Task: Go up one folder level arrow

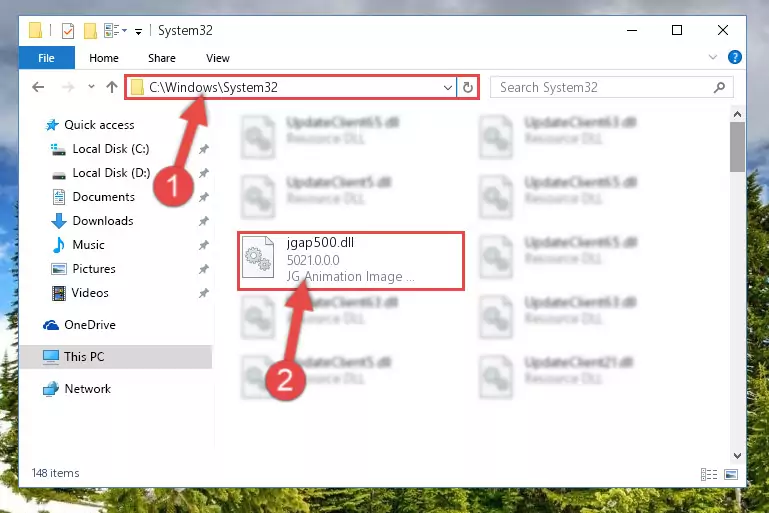Action: (112, 87)
